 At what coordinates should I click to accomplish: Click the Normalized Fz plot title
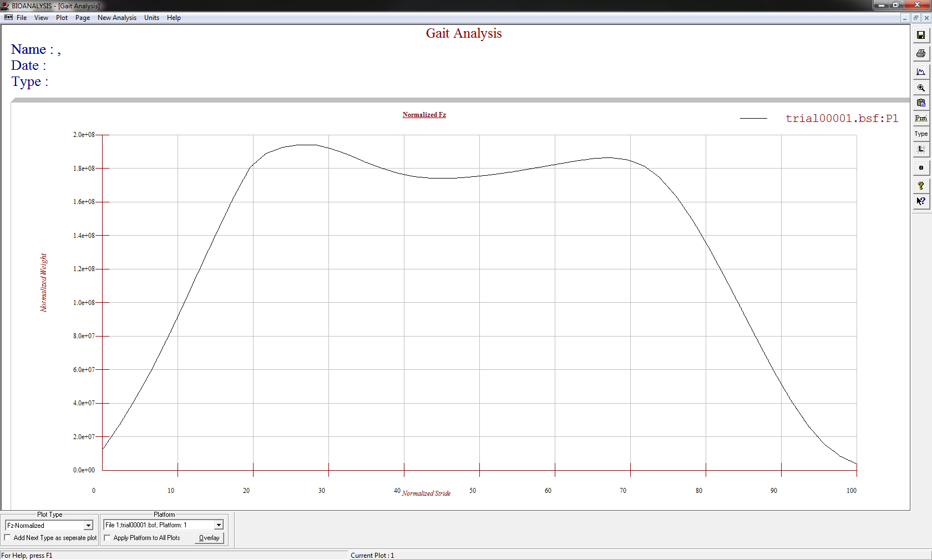click(424, 115)
